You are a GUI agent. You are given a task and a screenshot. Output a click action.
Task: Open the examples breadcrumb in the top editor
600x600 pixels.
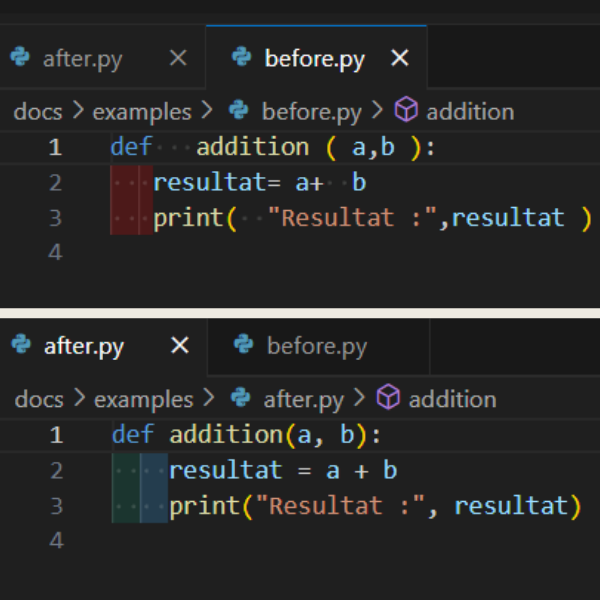point(142,111)
